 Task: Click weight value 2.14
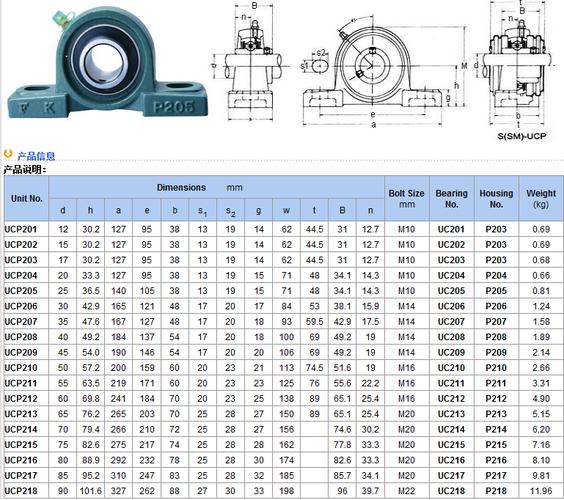(541, 353)
